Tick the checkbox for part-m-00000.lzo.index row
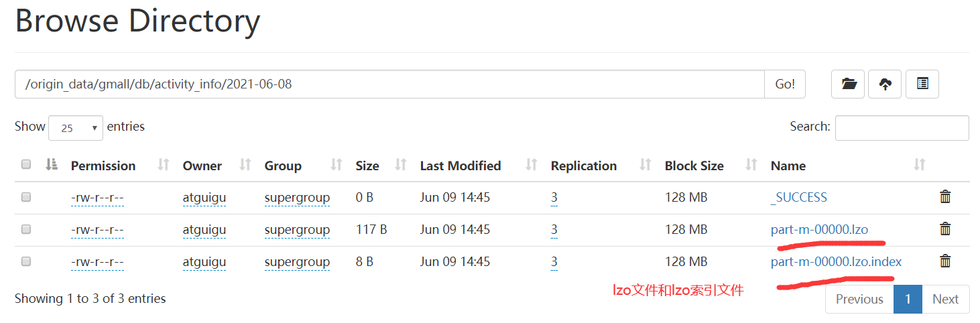 pos(26,261)
